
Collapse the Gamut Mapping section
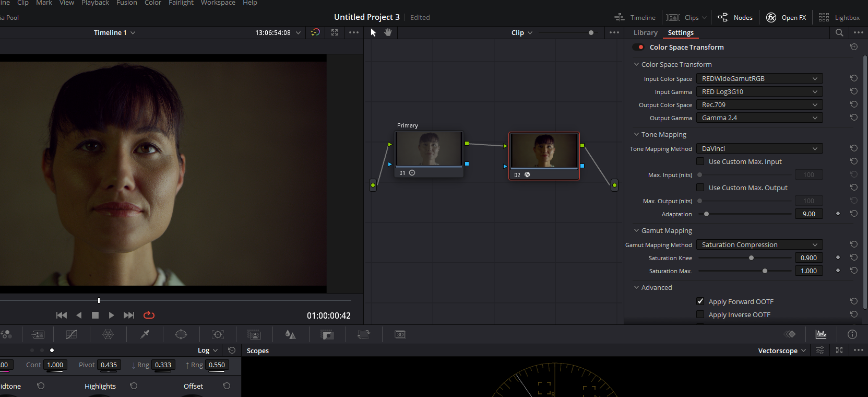[x=636, y=230]
